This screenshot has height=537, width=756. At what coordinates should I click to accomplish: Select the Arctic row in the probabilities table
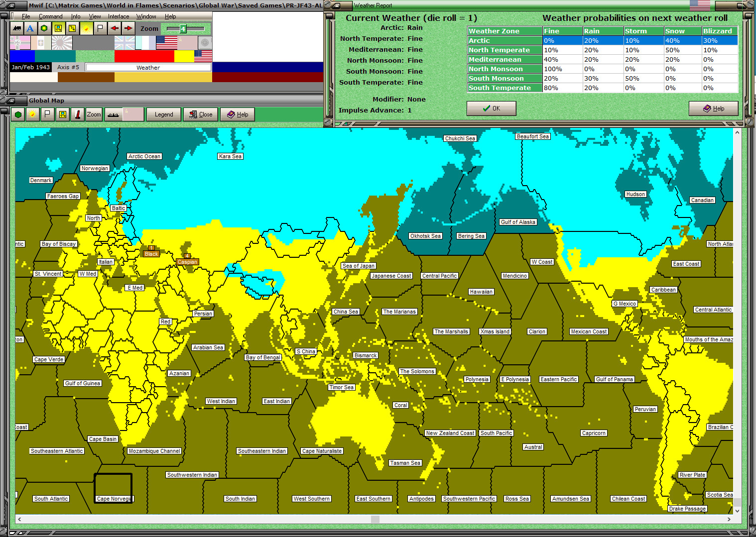(x=603, y=40)
